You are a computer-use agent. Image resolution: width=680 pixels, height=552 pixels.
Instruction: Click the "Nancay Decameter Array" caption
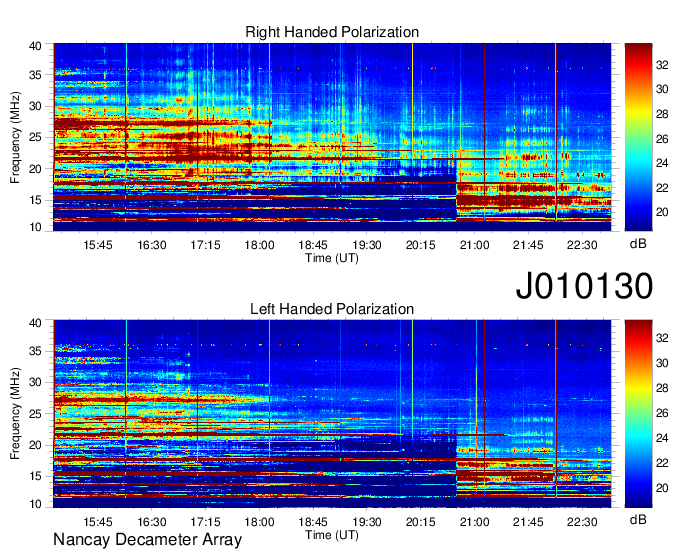click(147, 540)
